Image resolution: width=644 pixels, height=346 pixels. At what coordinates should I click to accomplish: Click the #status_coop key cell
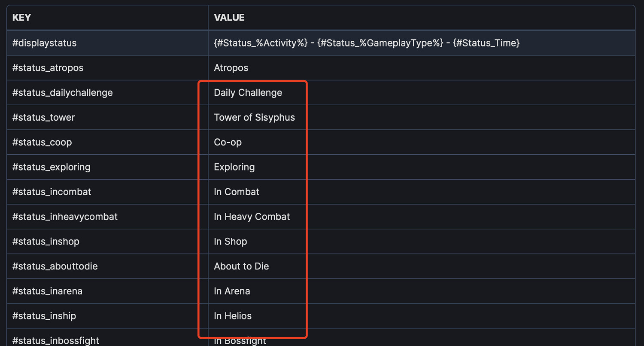click(x=42, y=142)
